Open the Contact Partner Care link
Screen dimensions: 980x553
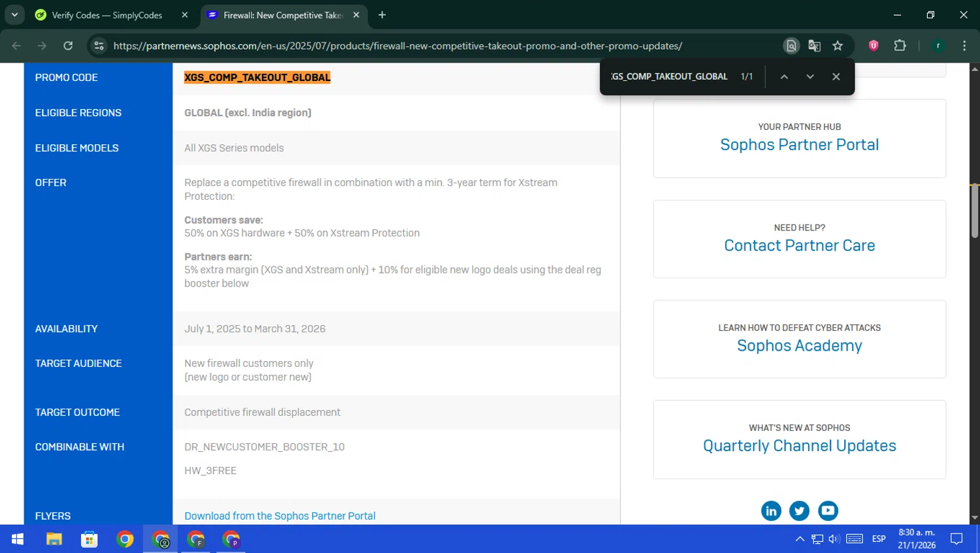tap(799, 245)
